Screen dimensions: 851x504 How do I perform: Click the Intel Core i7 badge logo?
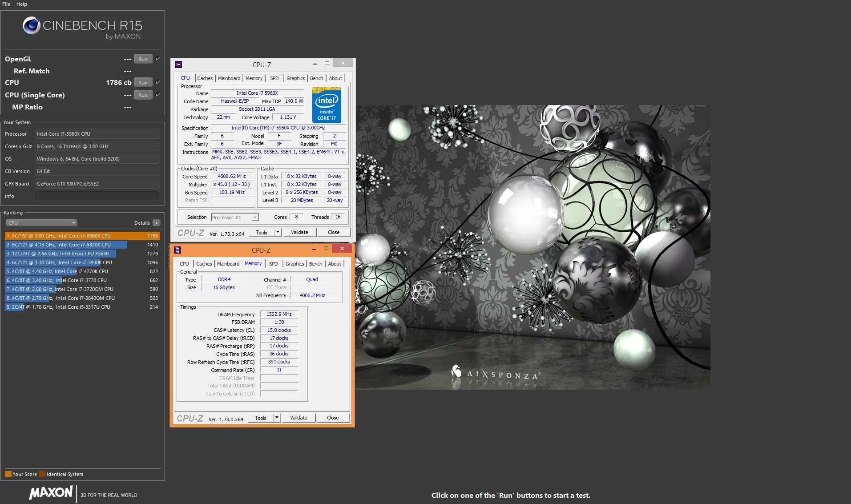(327, 105)
